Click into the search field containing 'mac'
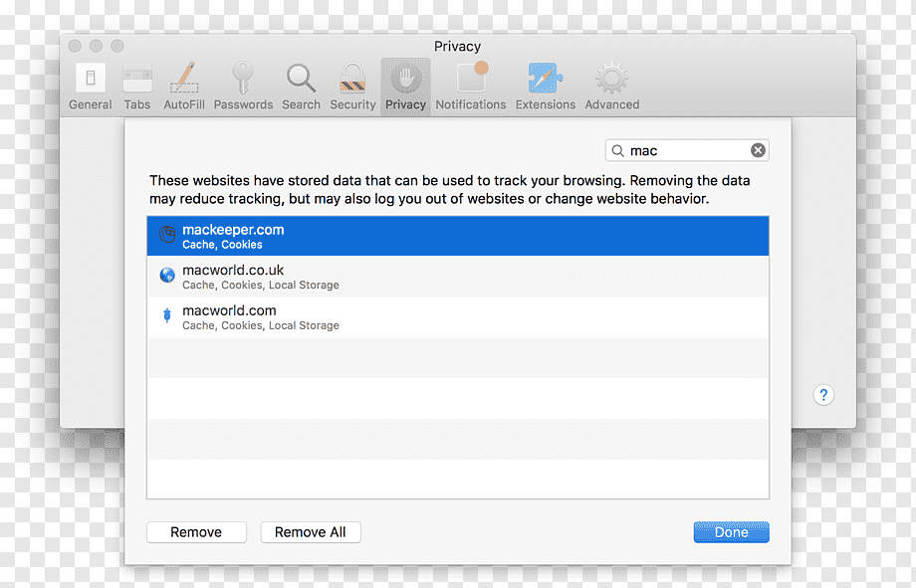The height and width of the screenshot is (588, 916). pyautogui.click(x=687, y=150)
